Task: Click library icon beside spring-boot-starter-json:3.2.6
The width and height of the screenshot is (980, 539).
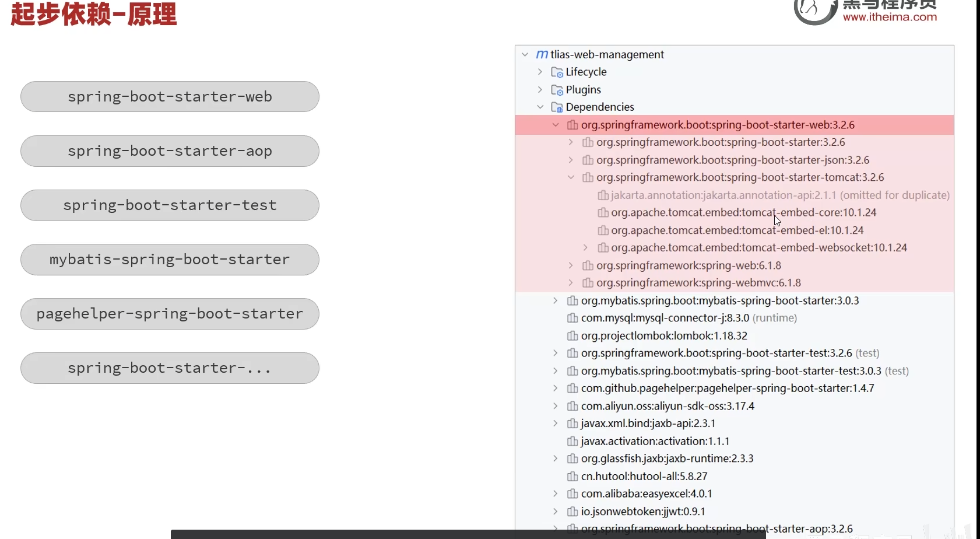Action: (588, 160)
